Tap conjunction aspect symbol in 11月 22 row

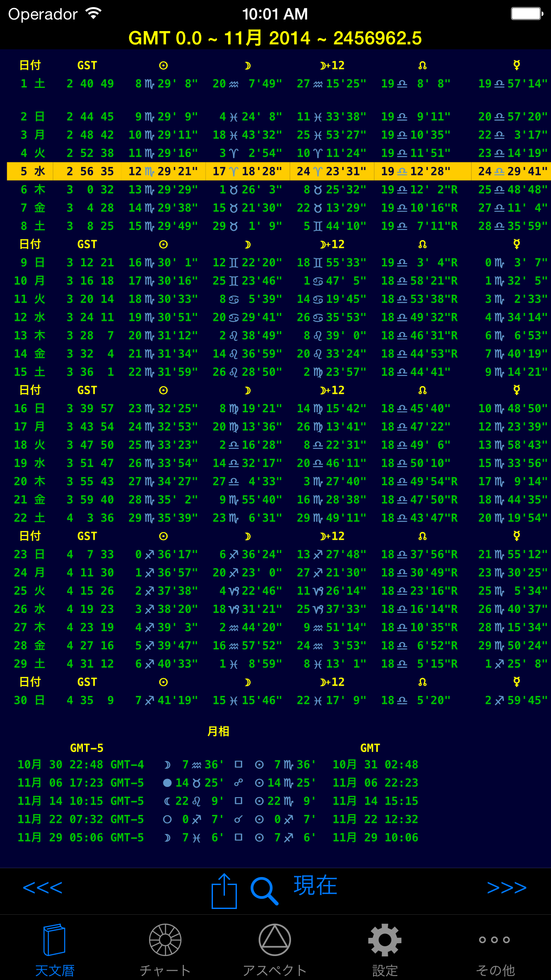pyautogui.click(x=238, y=820)
